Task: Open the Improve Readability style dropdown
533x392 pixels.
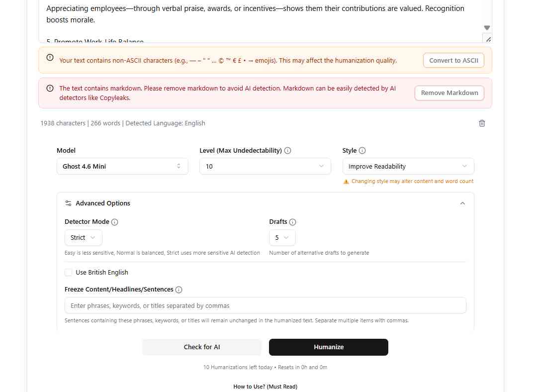Action: coord(408,166)
